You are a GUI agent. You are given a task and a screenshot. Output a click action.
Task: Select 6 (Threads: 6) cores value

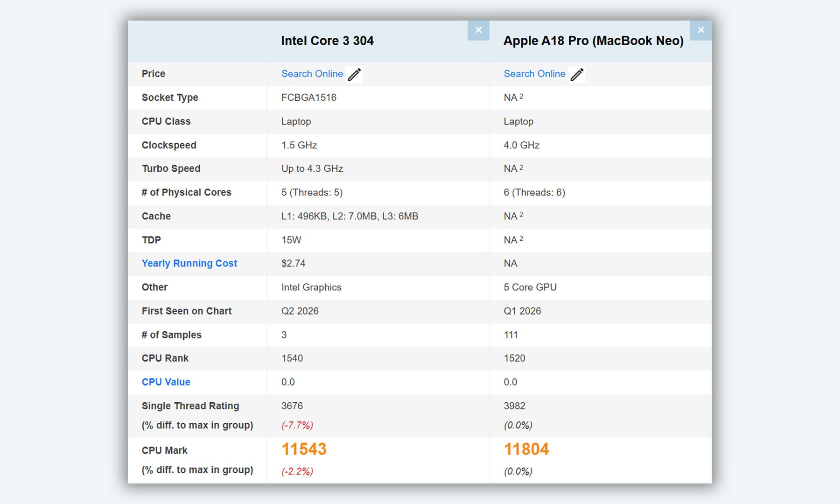[x=534, y=193]
